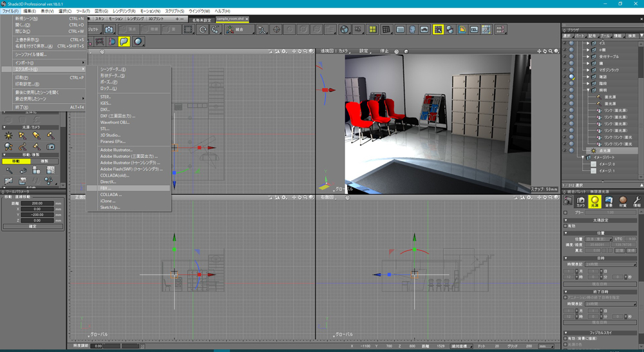This screenshot has width=644, height=352.
Task: Open the 時間表記 dropdown under 日時
Action: 610,264
